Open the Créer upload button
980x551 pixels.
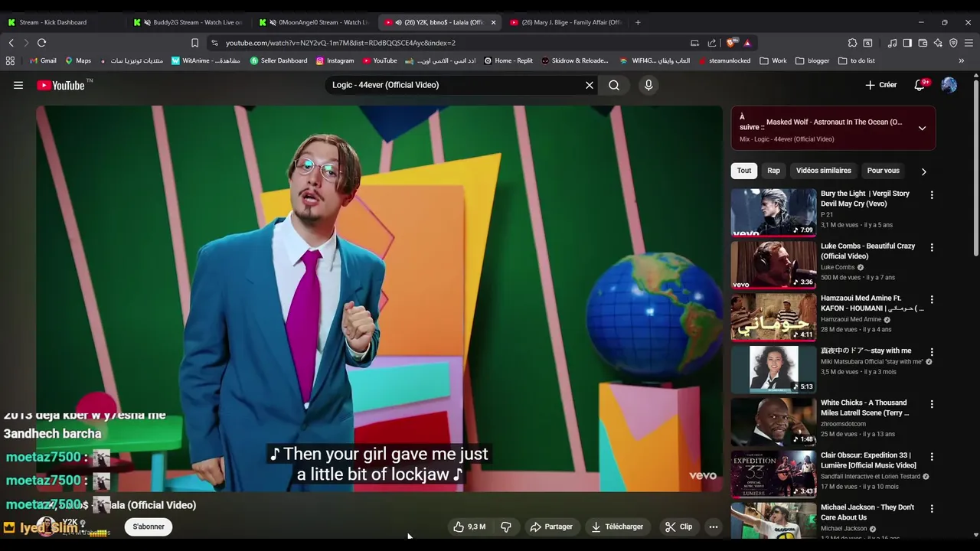880,85
